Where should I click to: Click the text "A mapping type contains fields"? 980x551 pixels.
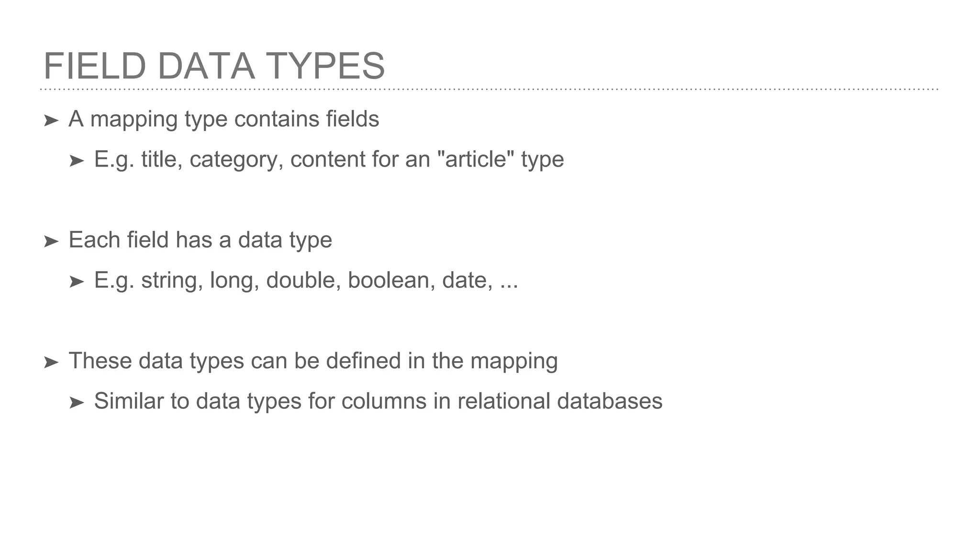click(x=223, y=119)
